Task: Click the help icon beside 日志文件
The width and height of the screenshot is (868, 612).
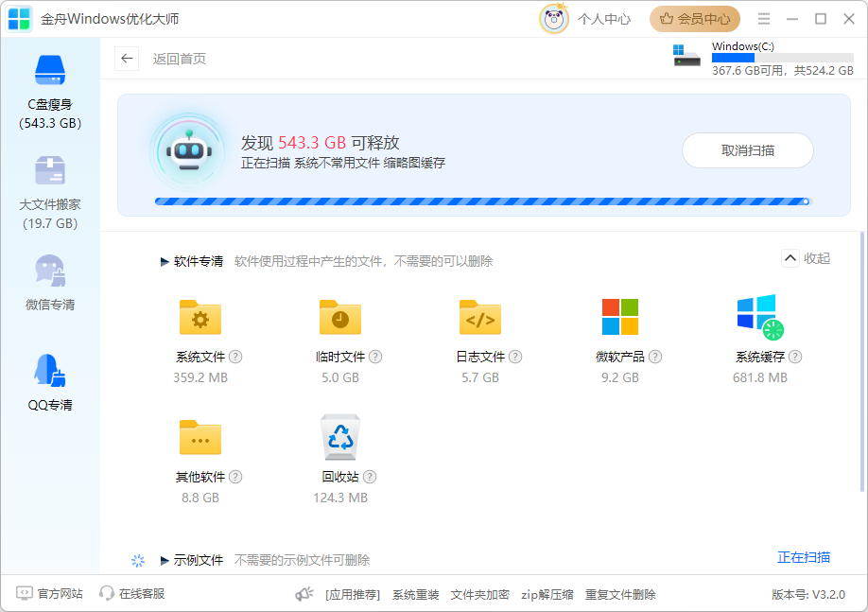Action: tap(515, 357)
